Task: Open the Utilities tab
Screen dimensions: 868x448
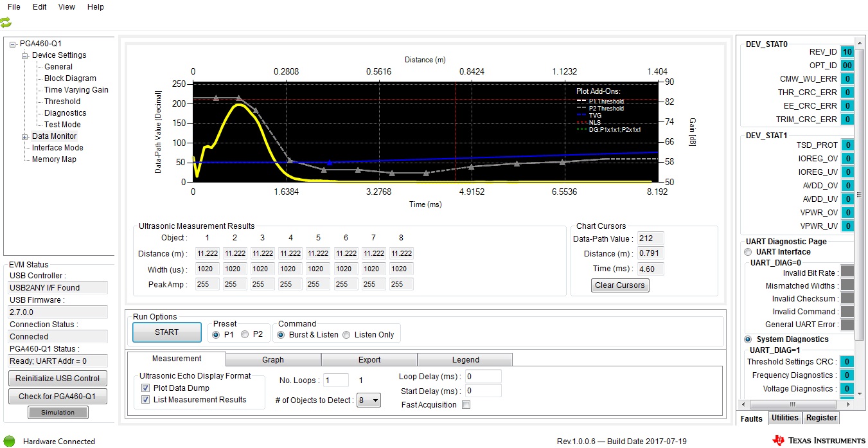Action: click(784, 418)
